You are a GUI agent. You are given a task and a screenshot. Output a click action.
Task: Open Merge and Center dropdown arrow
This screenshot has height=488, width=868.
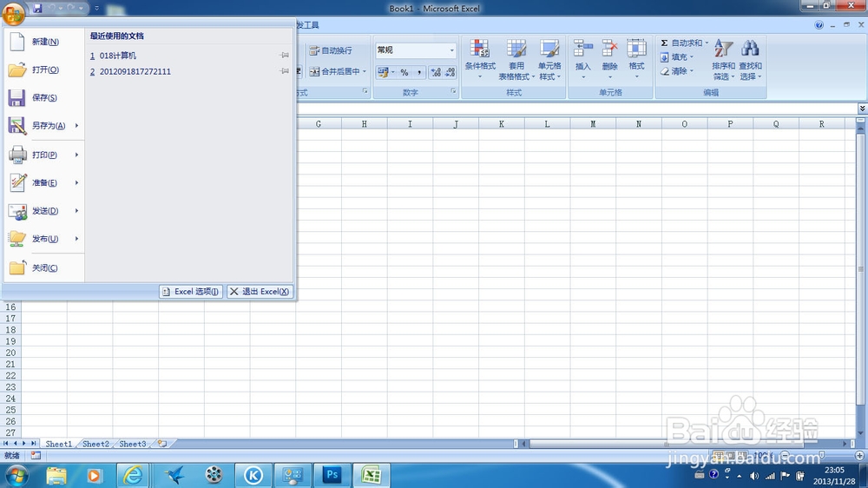(365, 71)
